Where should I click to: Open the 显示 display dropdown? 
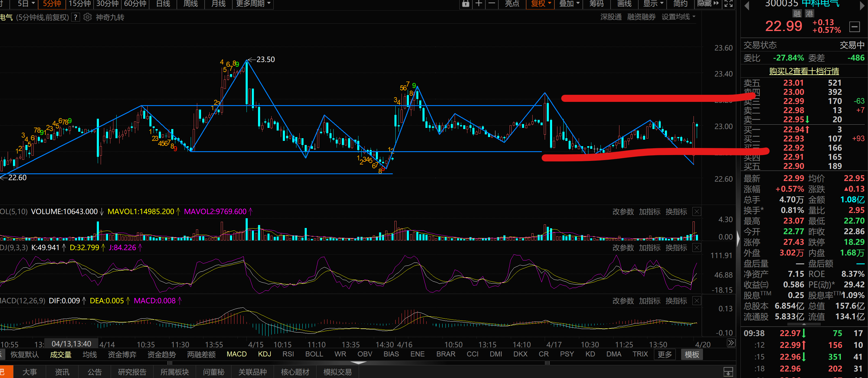tap(653, 4)
